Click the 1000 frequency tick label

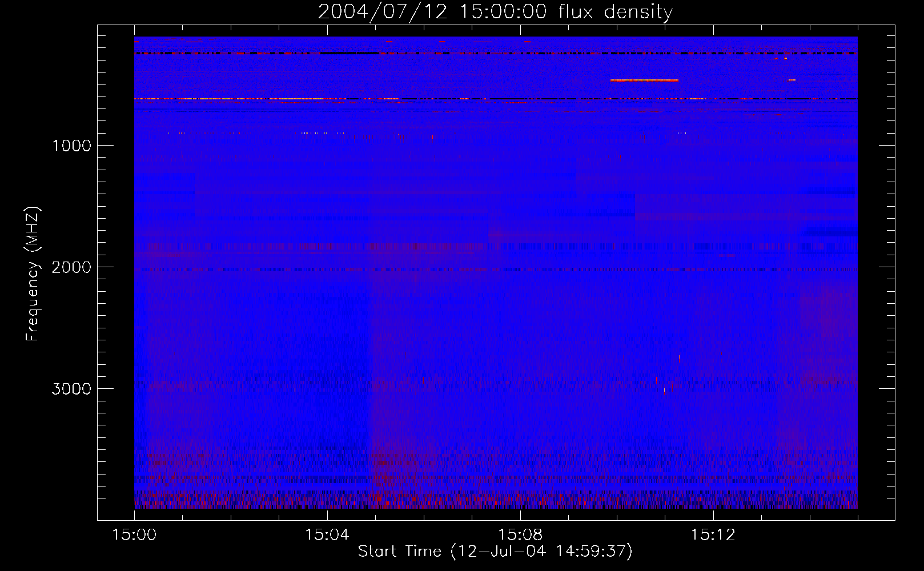coord(71,146)
